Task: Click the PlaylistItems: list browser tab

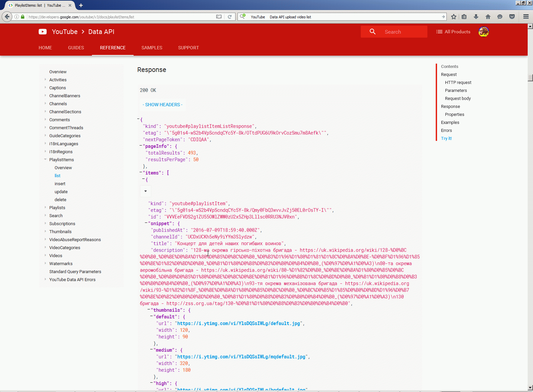Action: (x=40, y=5)
